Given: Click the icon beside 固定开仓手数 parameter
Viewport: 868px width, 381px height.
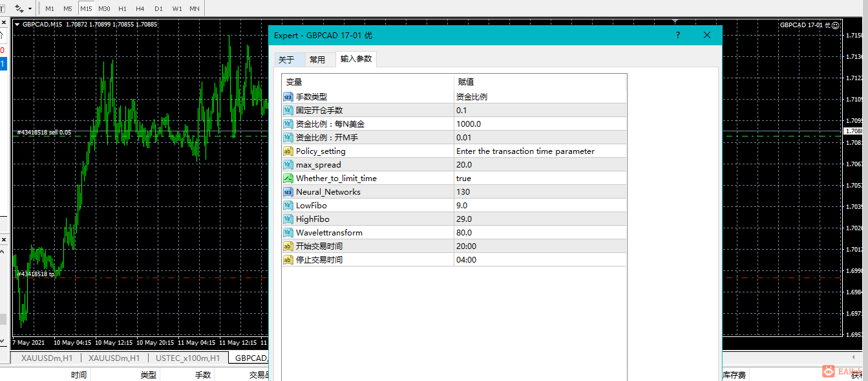Looking at the screenshot, I should (288, 111).
